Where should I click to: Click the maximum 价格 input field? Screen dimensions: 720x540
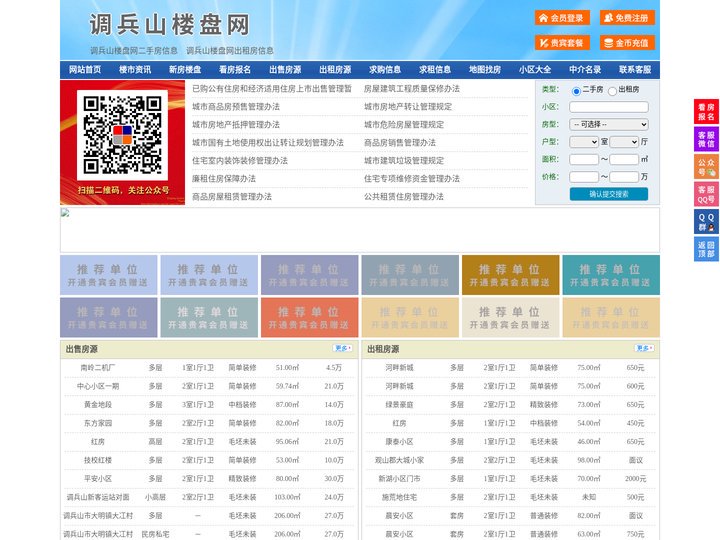click(624, 177)
